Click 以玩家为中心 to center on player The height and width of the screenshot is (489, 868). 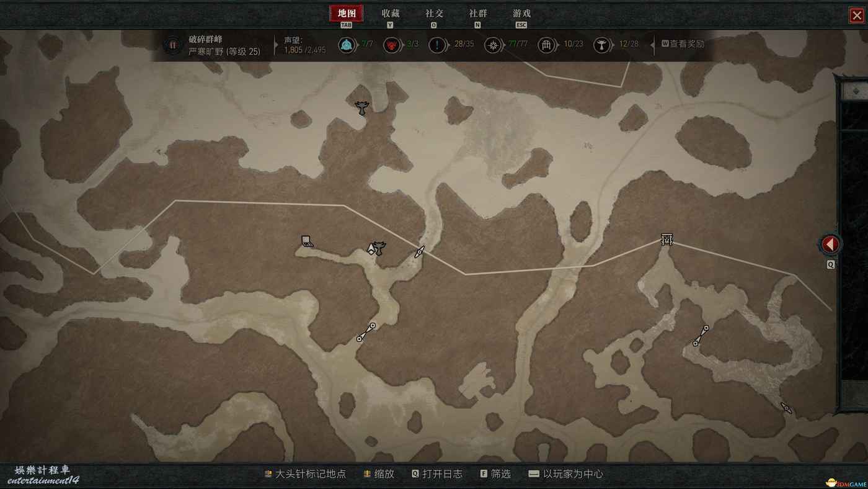click(566, 473)
